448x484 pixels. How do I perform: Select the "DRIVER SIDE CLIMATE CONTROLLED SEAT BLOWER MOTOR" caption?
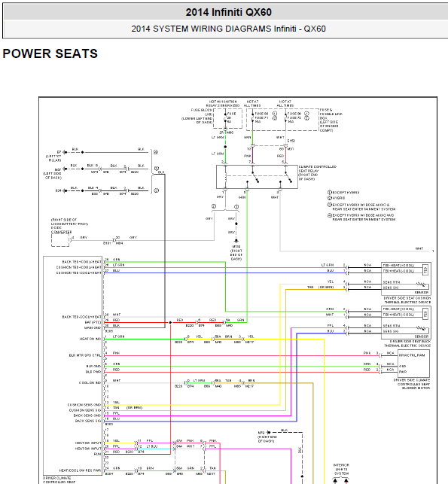[412, 384]
